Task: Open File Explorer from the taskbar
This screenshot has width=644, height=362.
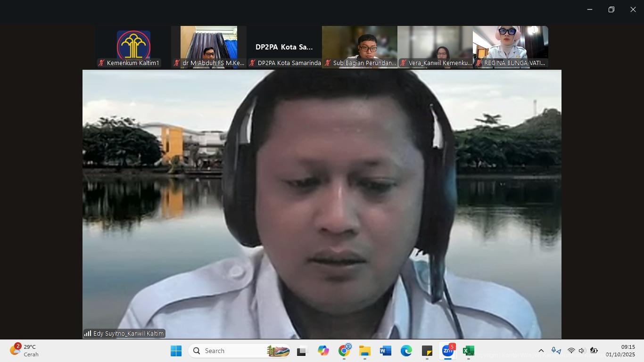Action: pyautogui.click(x=364, y=351)
